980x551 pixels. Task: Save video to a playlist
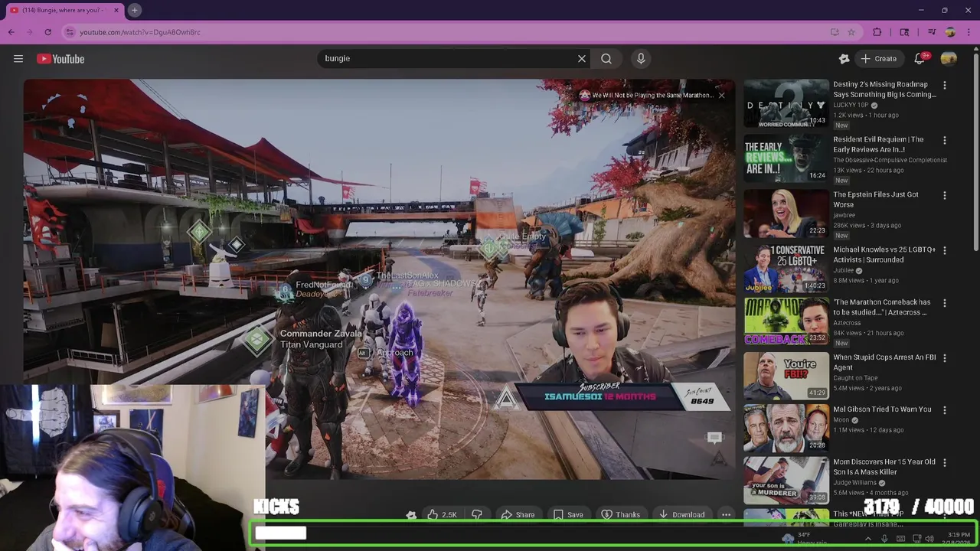[568, 515]
